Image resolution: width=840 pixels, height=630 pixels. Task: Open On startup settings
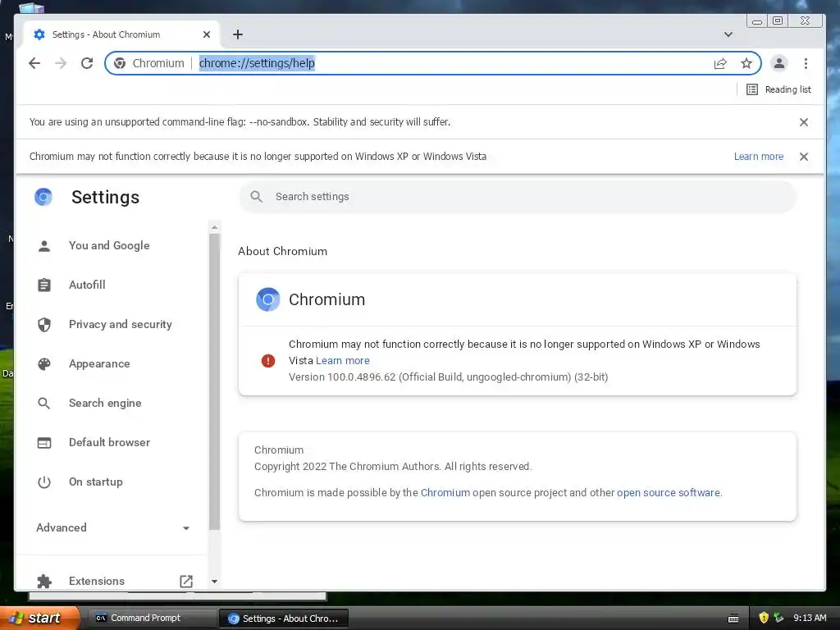(95, 482)
